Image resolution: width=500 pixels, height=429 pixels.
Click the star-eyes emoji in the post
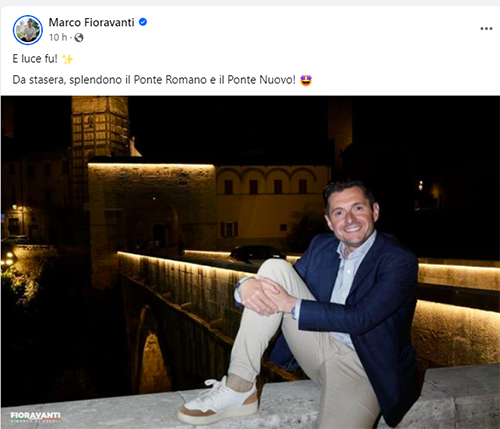pos(306,80)
